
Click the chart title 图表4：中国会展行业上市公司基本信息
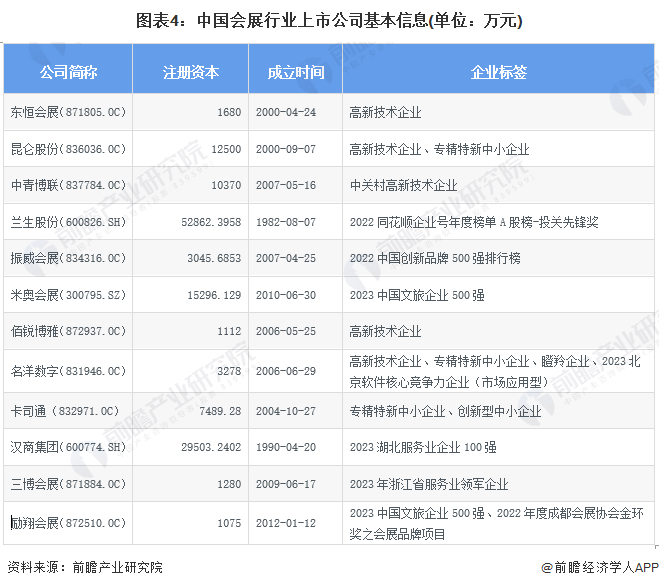pyautogui.click(x=329, y=20)
